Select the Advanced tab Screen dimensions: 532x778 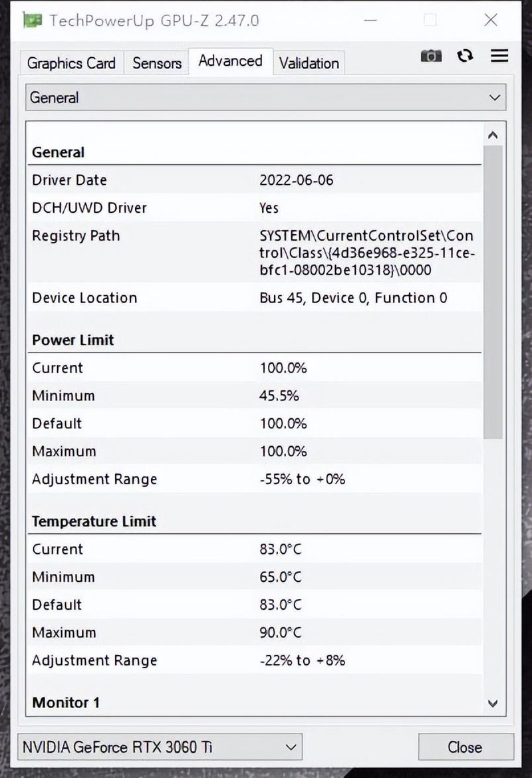(x=230, y=61)
